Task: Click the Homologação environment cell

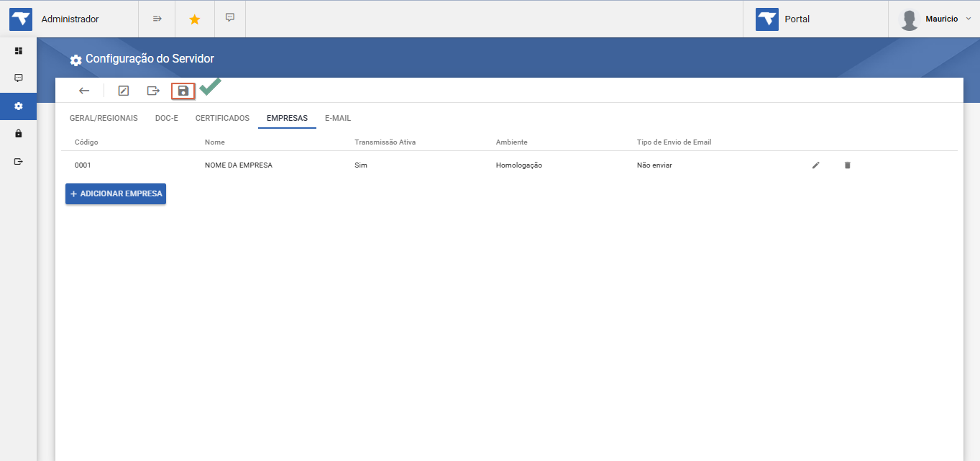Action: click(x=519, y=165)
